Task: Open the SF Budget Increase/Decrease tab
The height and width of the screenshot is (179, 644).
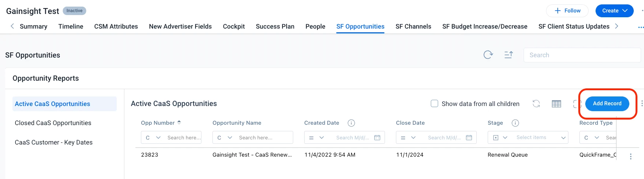Action: tap(485, 26)
